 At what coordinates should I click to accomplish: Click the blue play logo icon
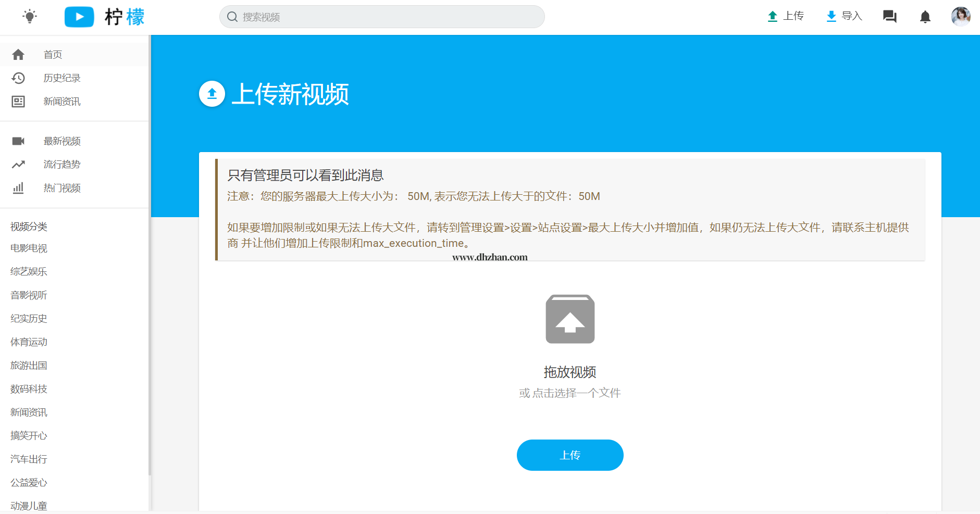coord(79,17)
